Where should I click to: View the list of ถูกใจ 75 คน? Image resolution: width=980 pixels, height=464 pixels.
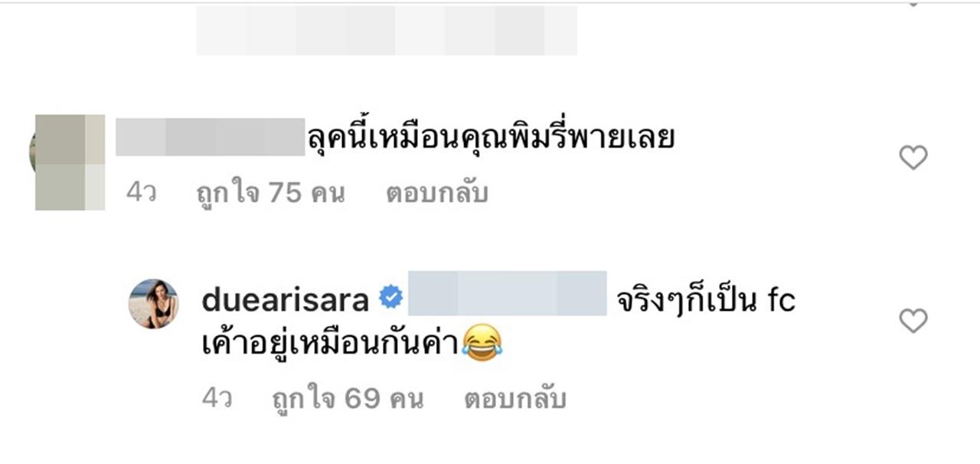tap(270, 194)
